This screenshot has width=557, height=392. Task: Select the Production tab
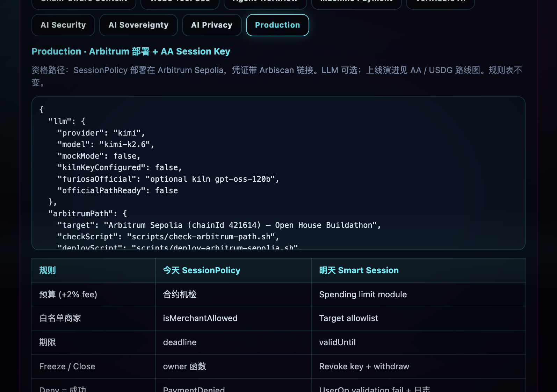coord(277,25)
